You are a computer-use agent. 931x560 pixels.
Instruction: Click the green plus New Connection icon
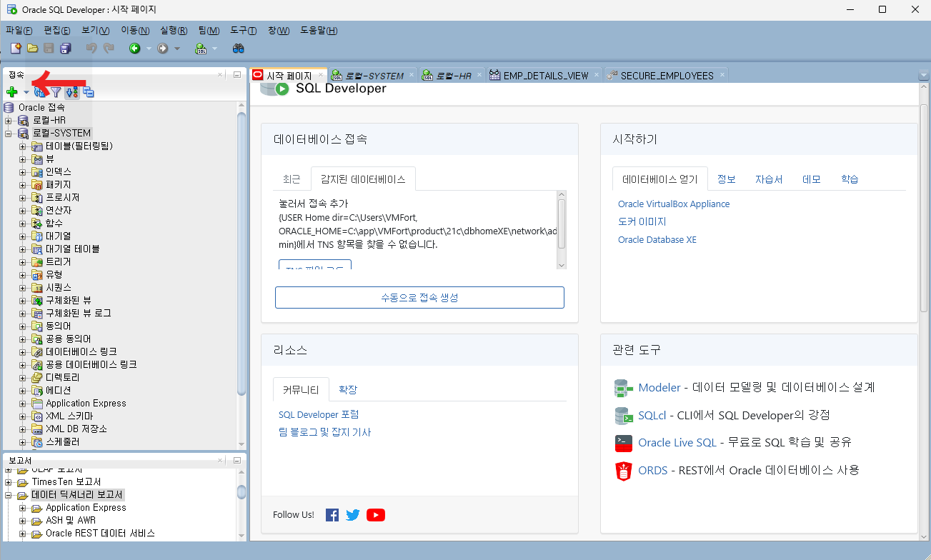[12, 91]
